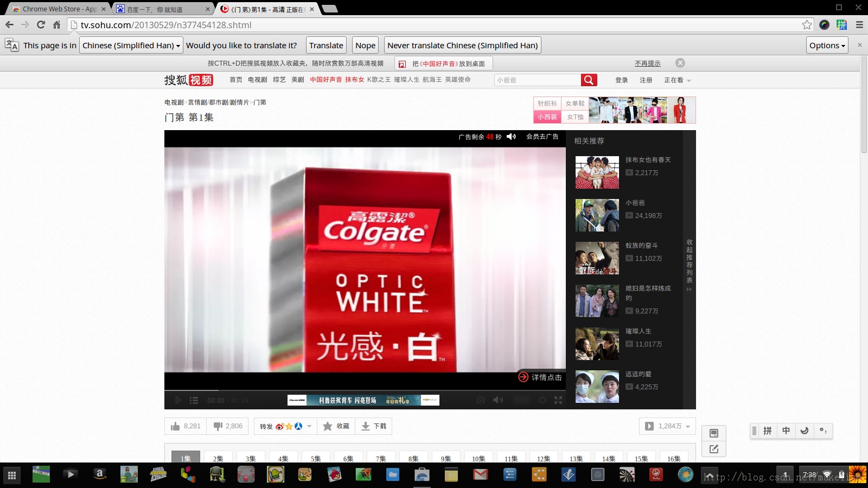
Task: Click the 搜狐视频 logo
Action: [x=189, y=80]
